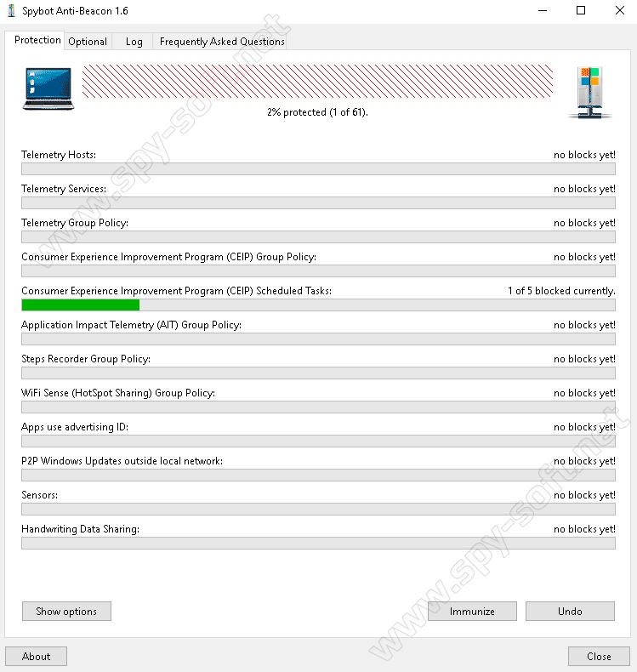Click the striped overall protection progress bar
The image size is (637, 672).
point(317,82)
